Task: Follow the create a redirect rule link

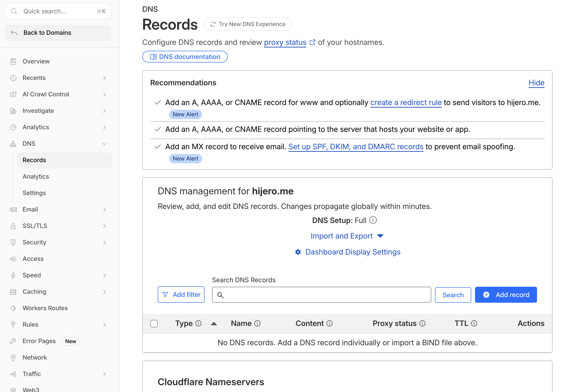Action: pyautogui.click(x=406, y=102)
